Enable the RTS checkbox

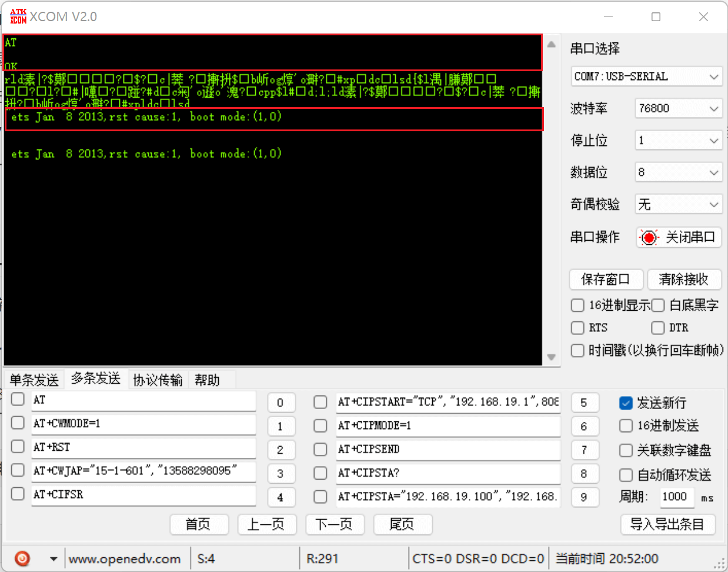click(x=577, y=328)
